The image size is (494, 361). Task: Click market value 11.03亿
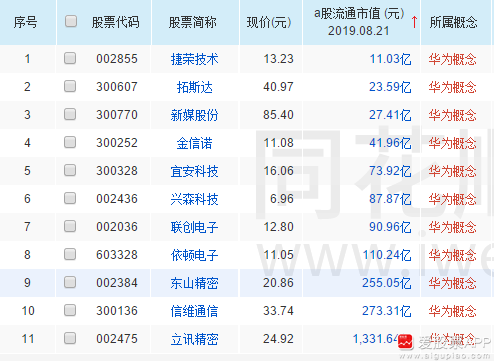point(390,59)
